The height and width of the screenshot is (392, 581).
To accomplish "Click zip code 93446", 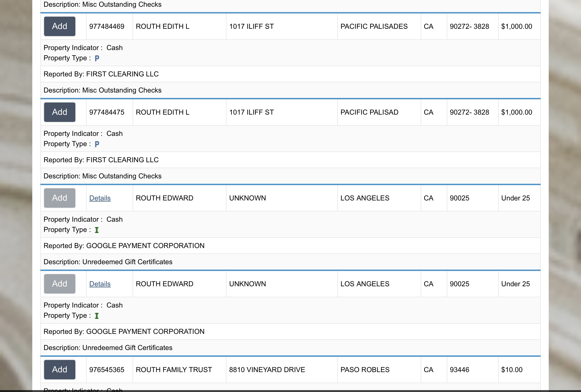I will (459, 370).
